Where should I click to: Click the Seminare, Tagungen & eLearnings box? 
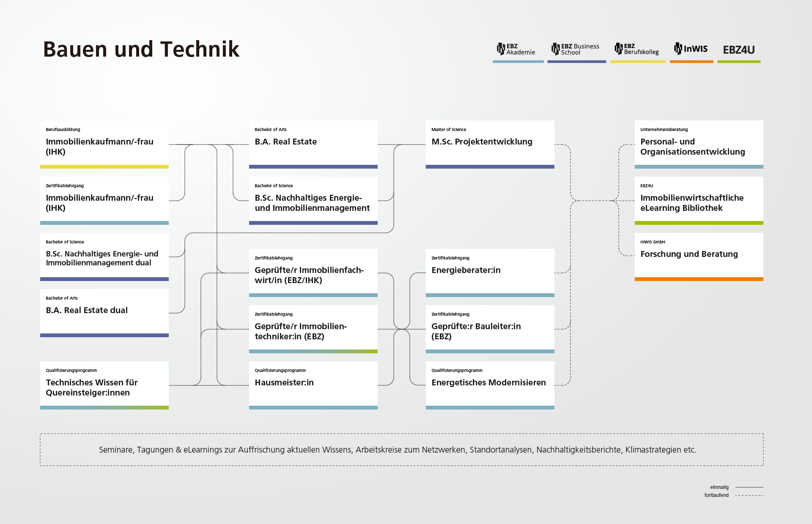402,450
